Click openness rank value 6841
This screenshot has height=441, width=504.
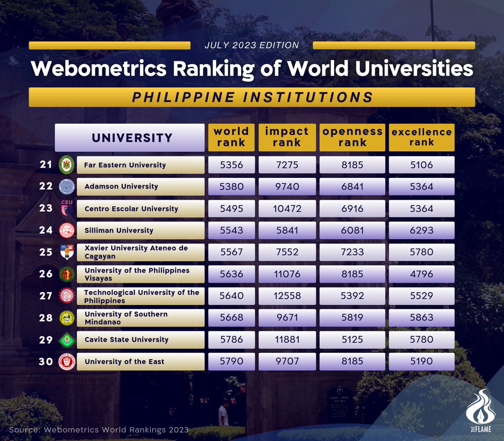click(352, 187)
